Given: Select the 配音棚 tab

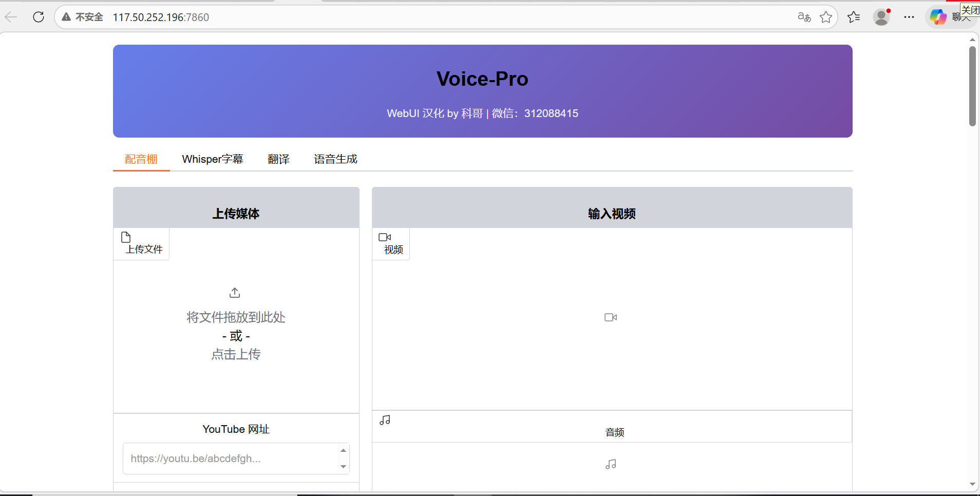Looking at the screenshot, I should pos(141,159).
